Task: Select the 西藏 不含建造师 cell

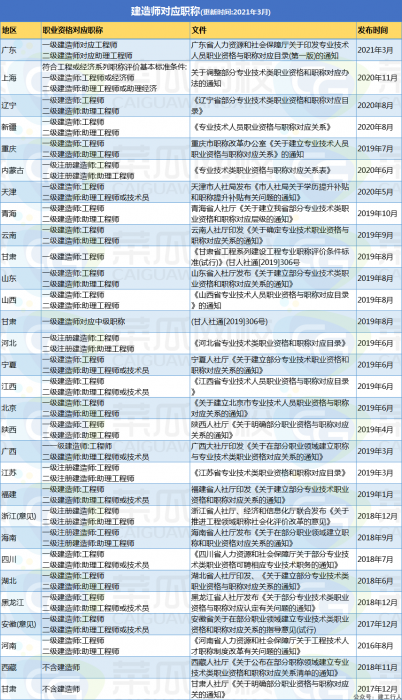Action: point(116,667)
